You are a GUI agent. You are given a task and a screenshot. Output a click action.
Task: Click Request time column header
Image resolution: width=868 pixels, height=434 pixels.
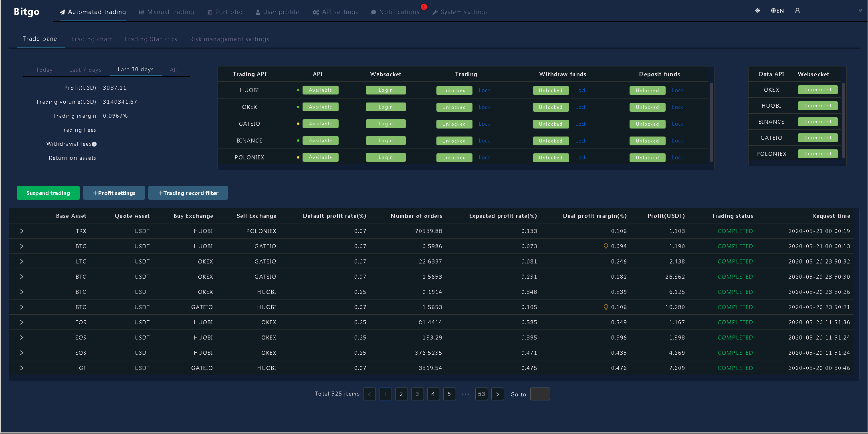[831, 216]
